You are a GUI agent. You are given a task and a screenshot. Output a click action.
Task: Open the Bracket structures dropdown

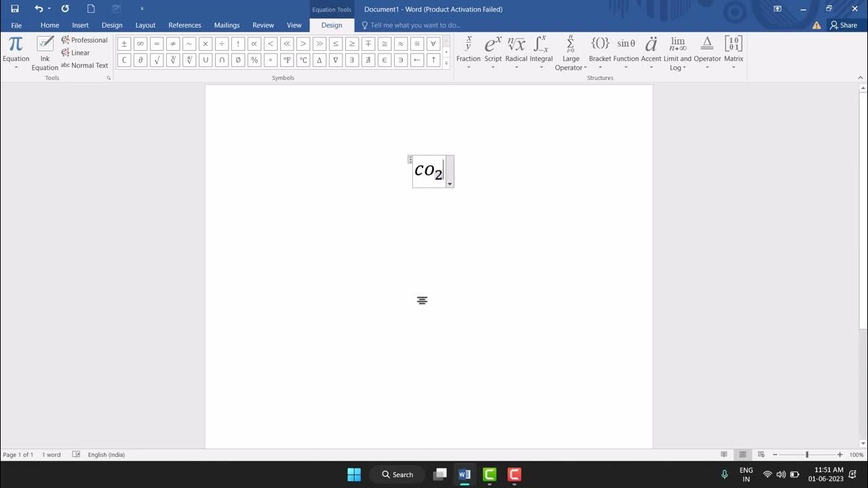(x=600, y=53)
